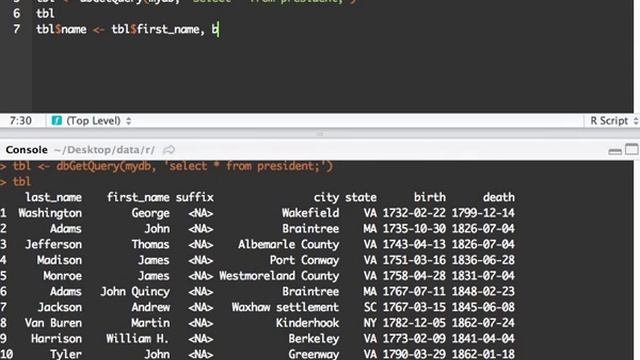Click death date 1845-06-08
Image resolution: width=640 pixels, height=360 pixels.
(x=483, y=307)
